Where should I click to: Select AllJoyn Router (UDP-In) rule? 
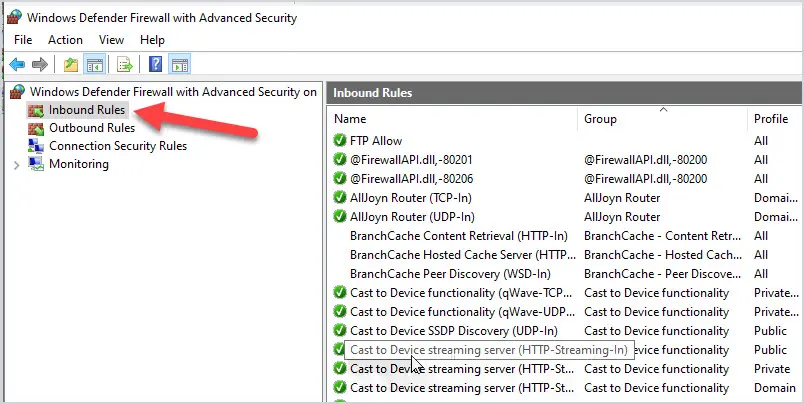[412, 216]
